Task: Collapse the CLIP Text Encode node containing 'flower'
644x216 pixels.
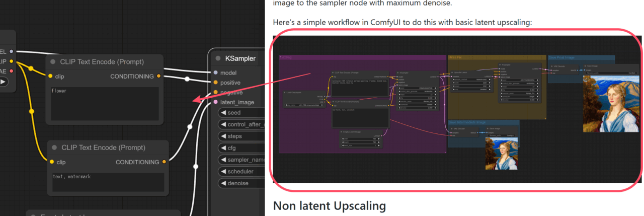Action: coord(53,62)
